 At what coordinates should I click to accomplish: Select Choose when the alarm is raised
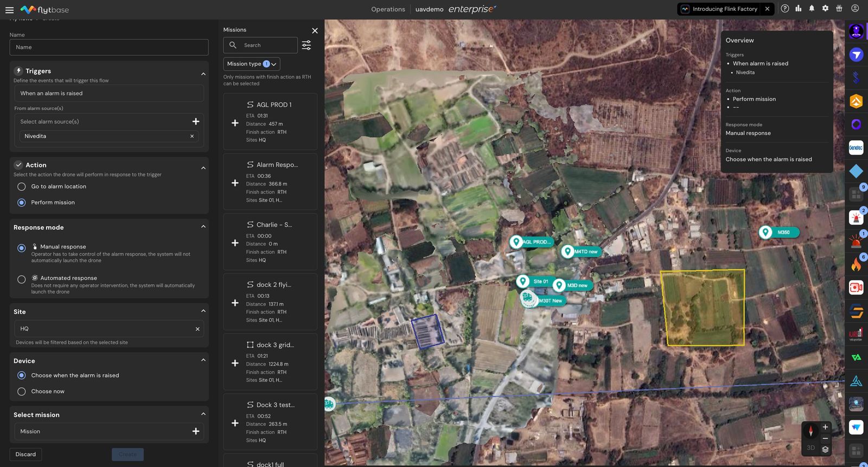tap(22, 375)
